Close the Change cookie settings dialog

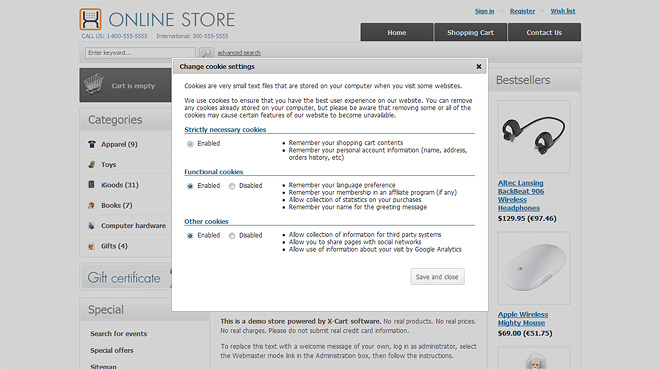pyautogui.click(x=479, y=66)
